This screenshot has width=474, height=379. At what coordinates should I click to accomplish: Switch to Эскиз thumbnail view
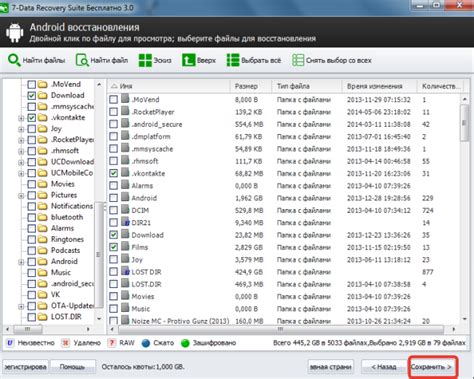tap(145, 60)
